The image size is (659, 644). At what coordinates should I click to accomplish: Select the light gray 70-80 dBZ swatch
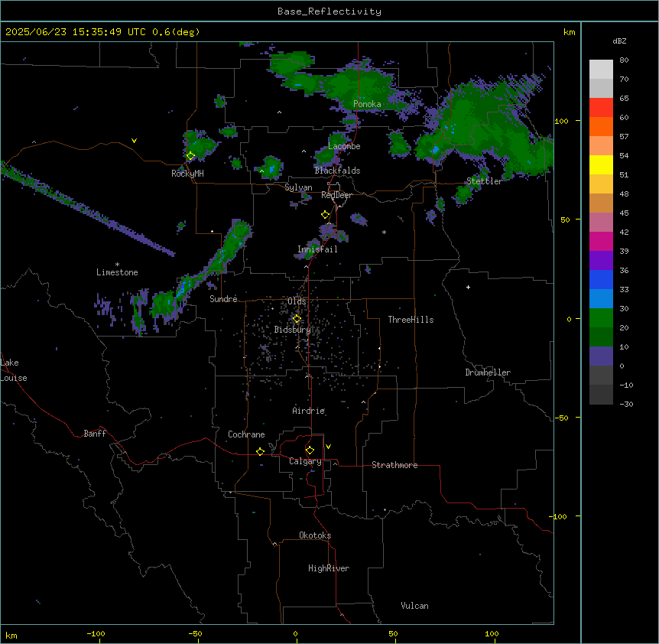click(601, 70)
